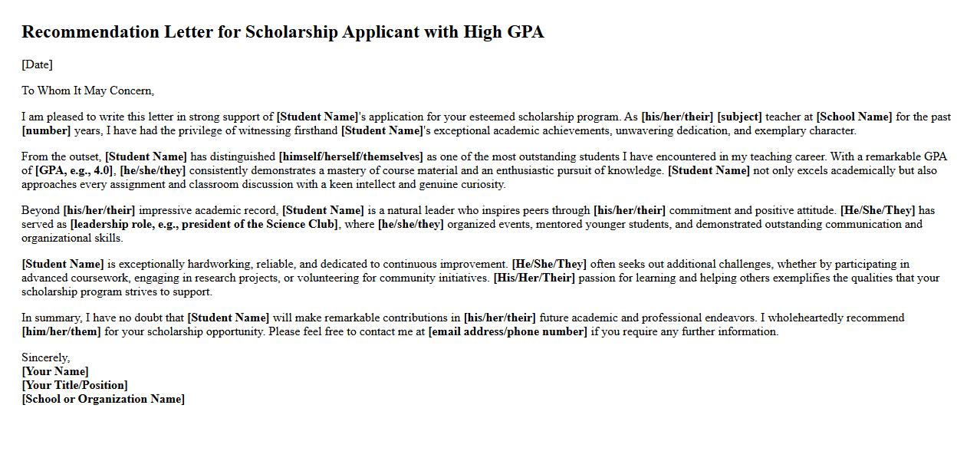Click the [School Name] placeholder

[x=853, y=117]
